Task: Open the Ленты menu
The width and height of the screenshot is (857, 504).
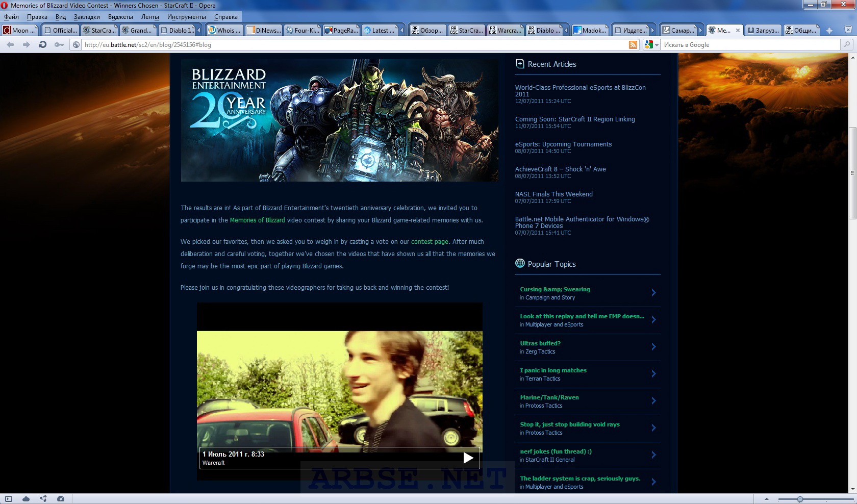Action: click(x=150, y=17)
